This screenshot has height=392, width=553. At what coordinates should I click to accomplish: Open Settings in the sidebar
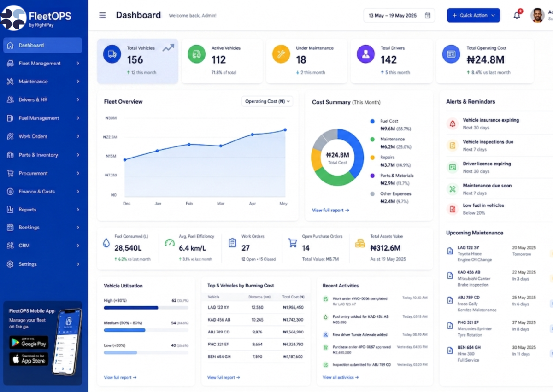click(43, 264)
